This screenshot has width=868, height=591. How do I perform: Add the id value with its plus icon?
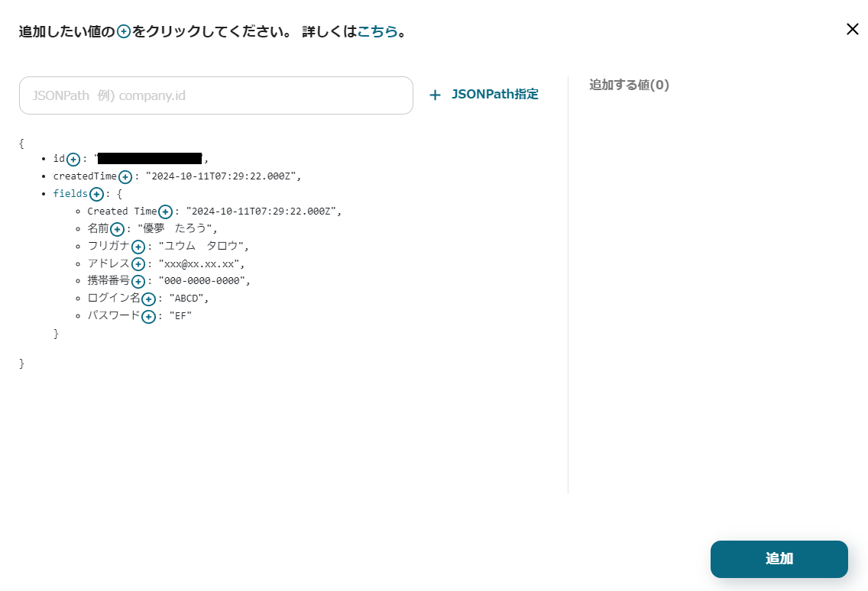click(73, 160)
